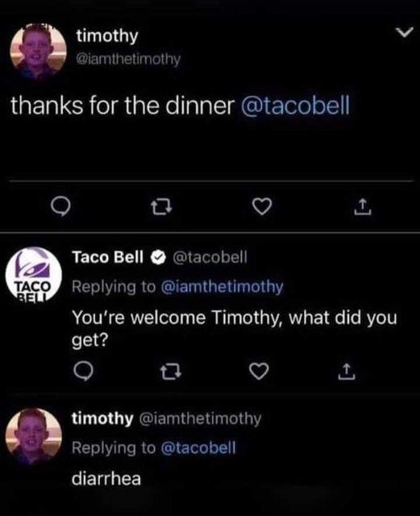The width and height of the screenshot is (420, 516).
Task: Open @tacobell mention in original tweet
Action: [295, 106]
